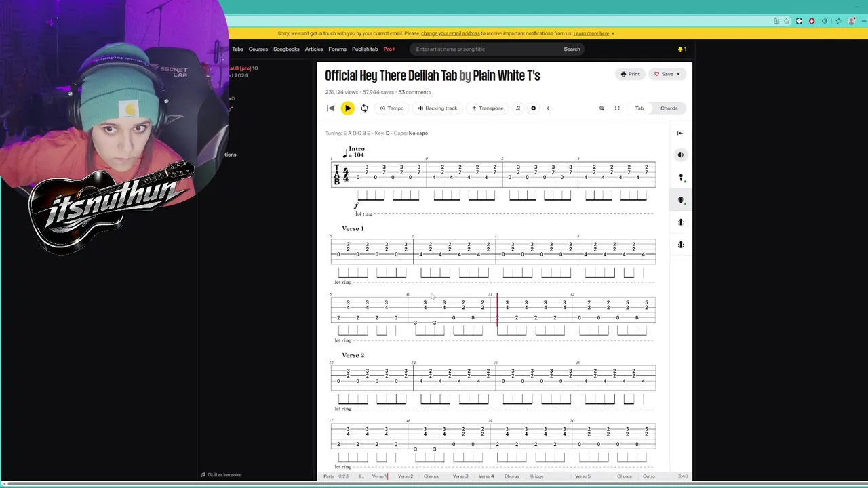Click the yellow Play button

[x=347, y=108]
